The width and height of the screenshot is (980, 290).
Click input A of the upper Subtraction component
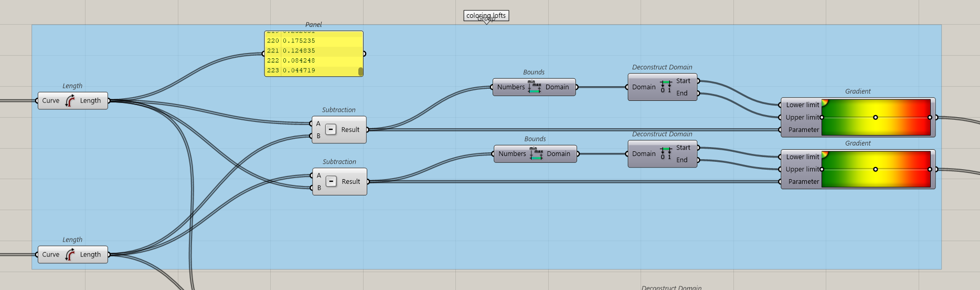pyautogui.click(x=318, y=123)
